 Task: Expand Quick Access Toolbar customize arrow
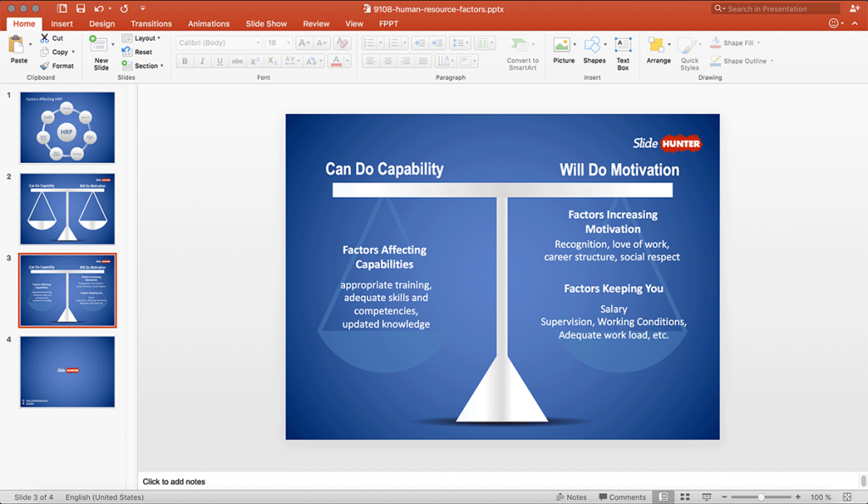click(142, 8)
